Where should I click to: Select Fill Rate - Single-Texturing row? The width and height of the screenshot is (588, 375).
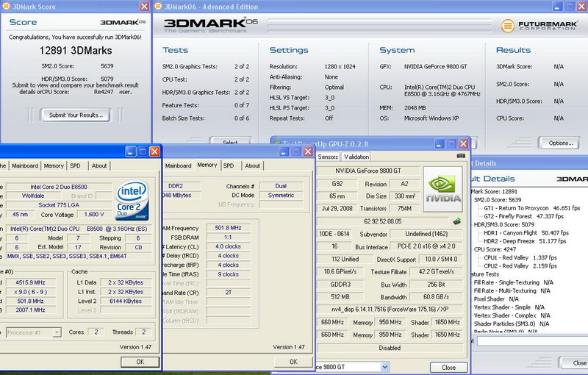[x=513, y=282]
